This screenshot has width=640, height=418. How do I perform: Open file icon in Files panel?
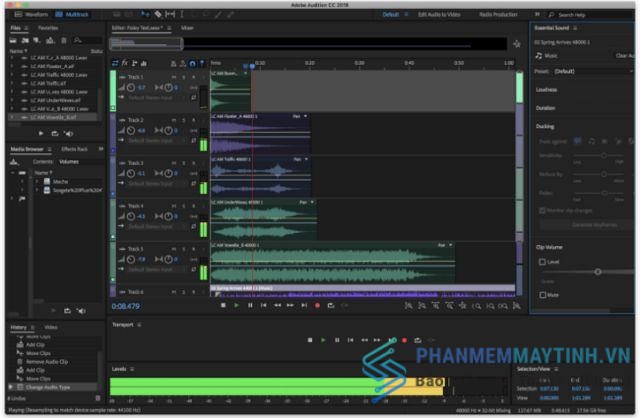click(x=13, y=40)
